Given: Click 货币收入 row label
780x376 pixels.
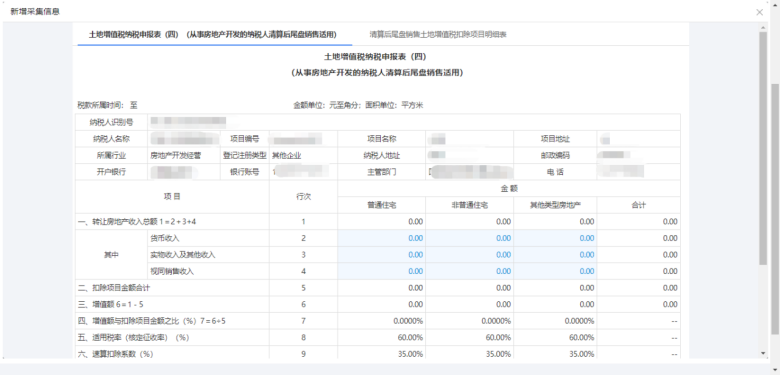Looking at the screenshot, I should [165, 238].
